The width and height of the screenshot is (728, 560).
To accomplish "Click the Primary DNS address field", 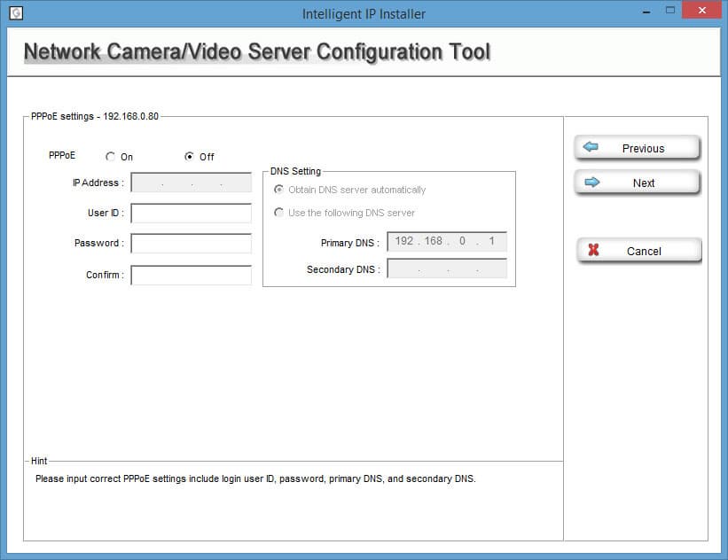I will pos(447,241).
